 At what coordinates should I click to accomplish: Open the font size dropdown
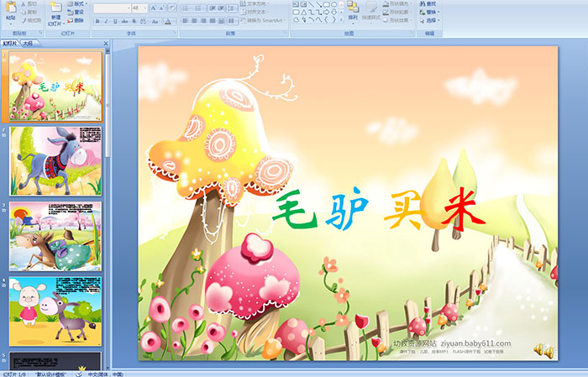click(x=145, y=8)
